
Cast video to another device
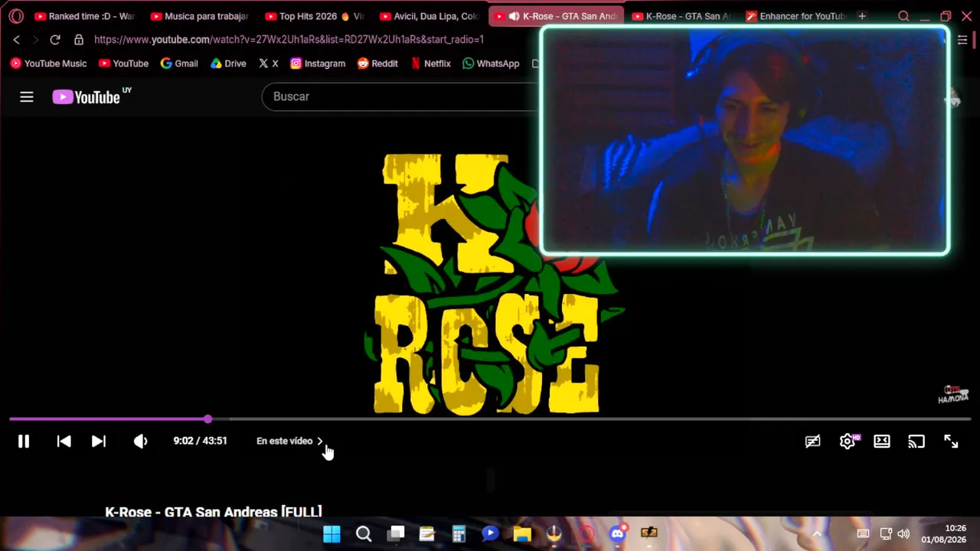coord(916,442)
